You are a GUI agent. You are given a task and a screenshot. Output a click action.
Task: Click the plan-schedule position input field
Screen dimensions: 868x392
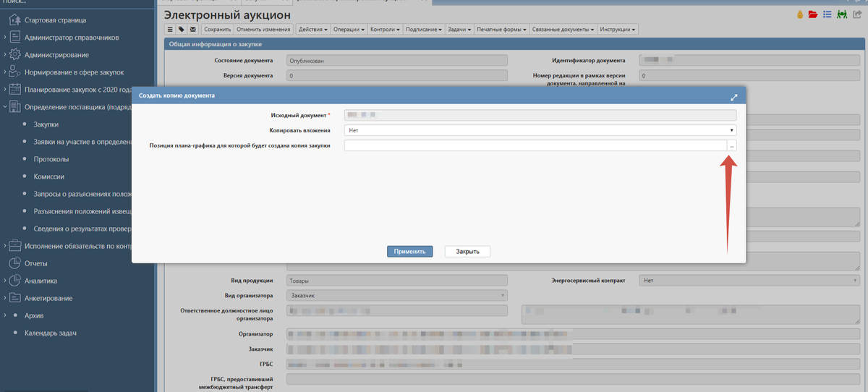coord(535,145)
